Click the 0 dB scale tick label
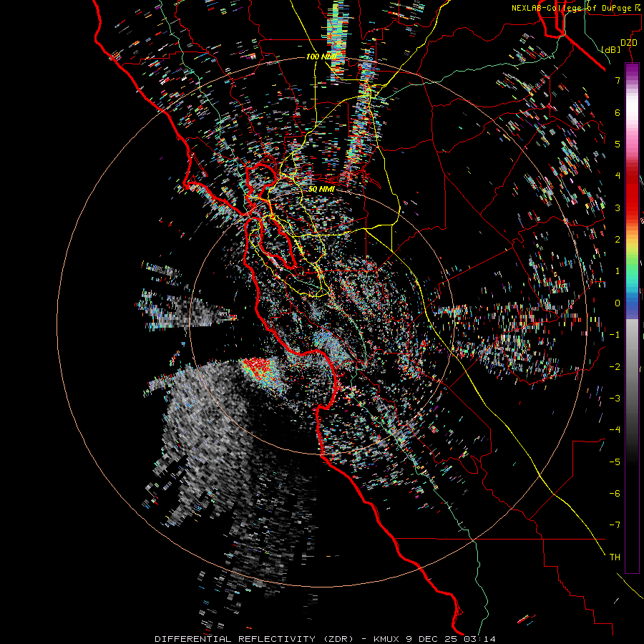 618,303
